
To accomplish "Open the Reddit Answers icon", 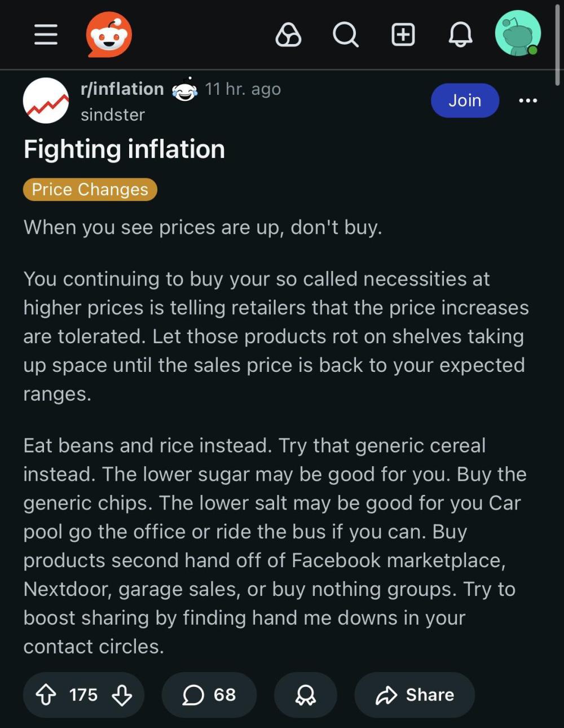I will pyautogui.click(x=288, y=35).
